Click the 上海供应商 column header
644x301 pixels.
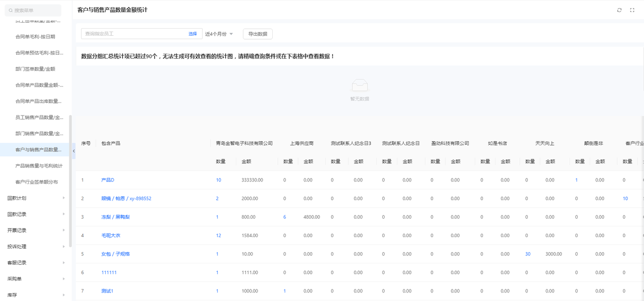pyautogui.click(x=302, y=143)
